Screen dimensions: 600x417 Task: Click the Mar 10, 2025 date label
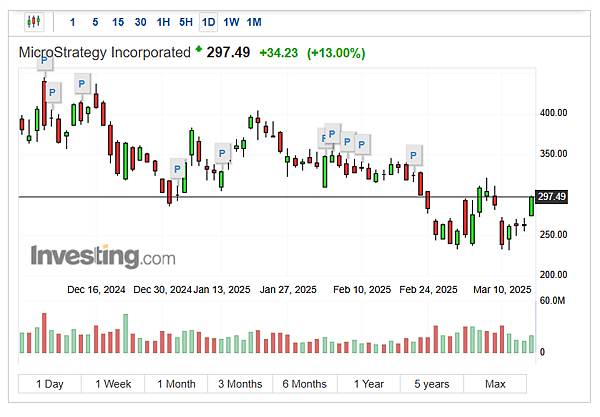click(502, 290)
